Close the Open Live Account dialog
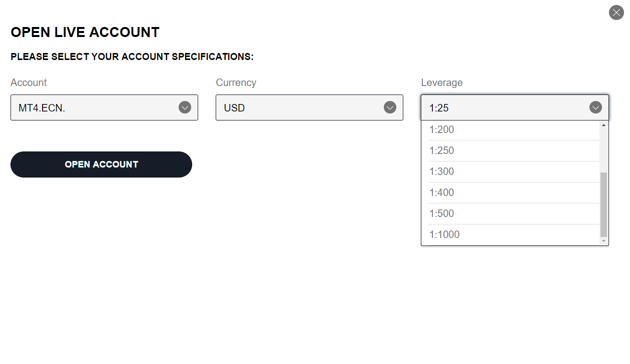 pyautogui.click(x=616, y=12)
